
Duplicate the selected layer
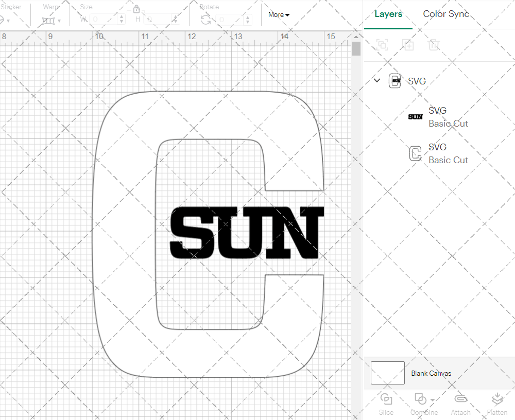tap(408, 45)
